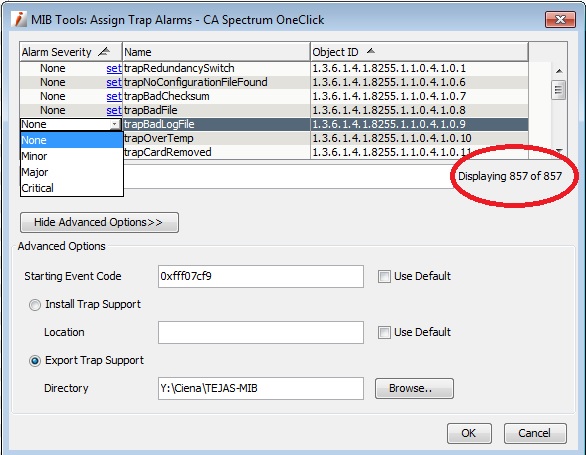Click set link for trapBadChecksum
Screen dimensions: 586x455
[114, 96]
